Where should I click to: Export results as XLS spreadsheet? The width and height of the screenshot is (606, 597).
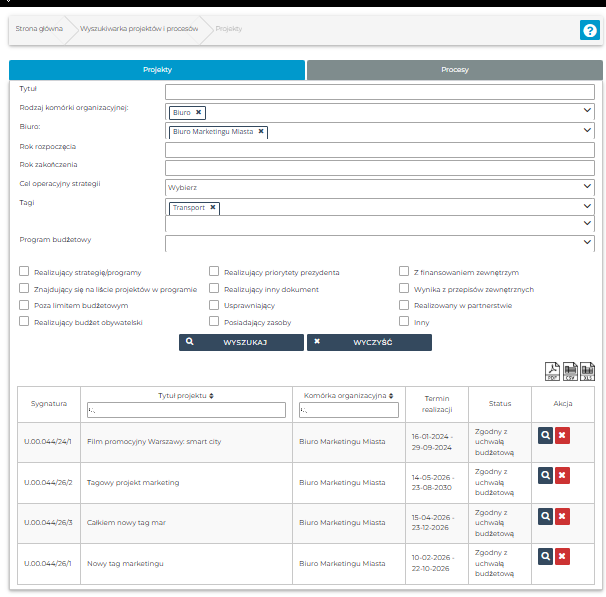[x=587, y=372]
